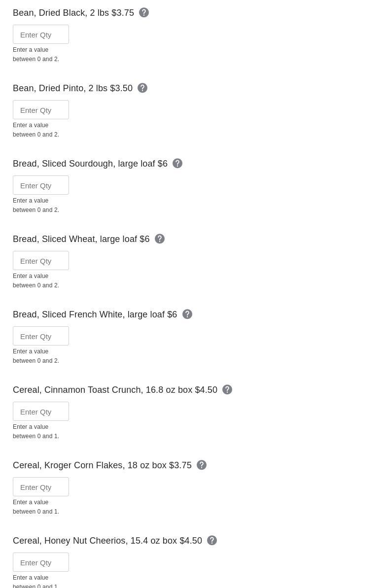Click Enter Qty under Sliced Wheat bread
387x588 pixels.
pyautogui.click(x=41, y=261)
